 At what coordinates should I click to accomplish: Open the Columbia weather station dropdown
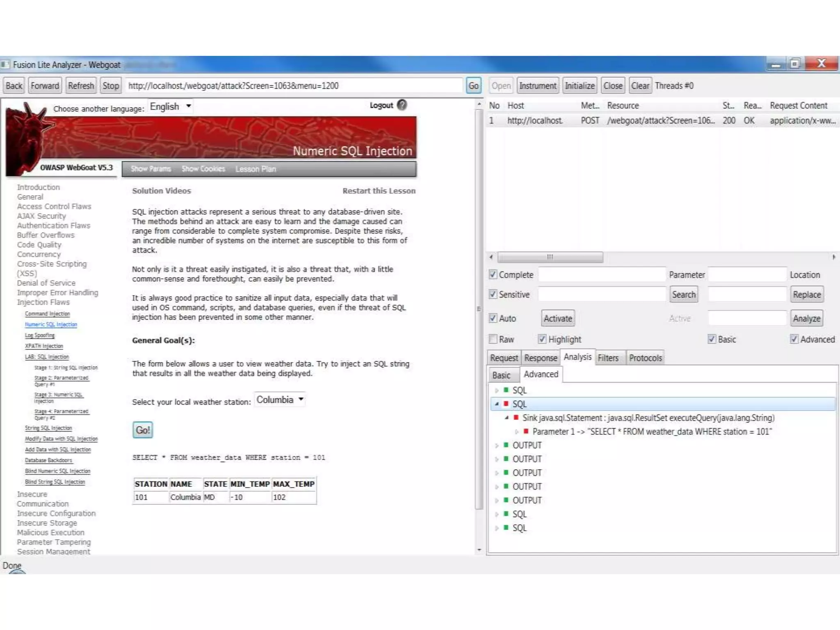pos(280,399)
